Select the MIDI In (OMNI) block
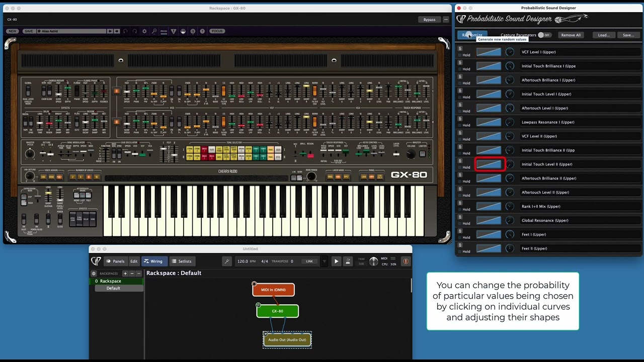Viewport: 644px width, 362px height. click(x=273, y=290)
